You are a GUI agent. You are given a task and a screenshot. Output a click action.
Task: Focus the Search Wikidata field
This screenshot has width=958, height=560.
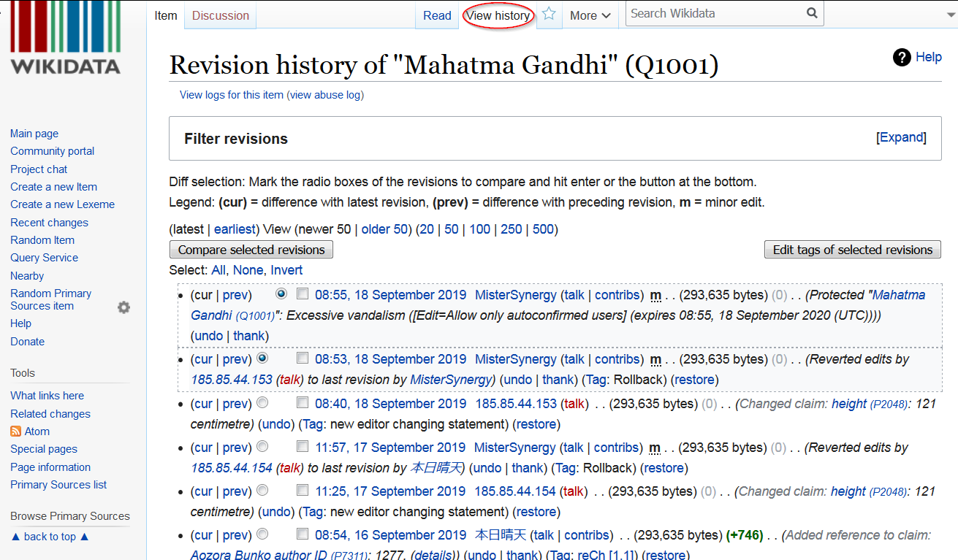[x=715, y=13]
